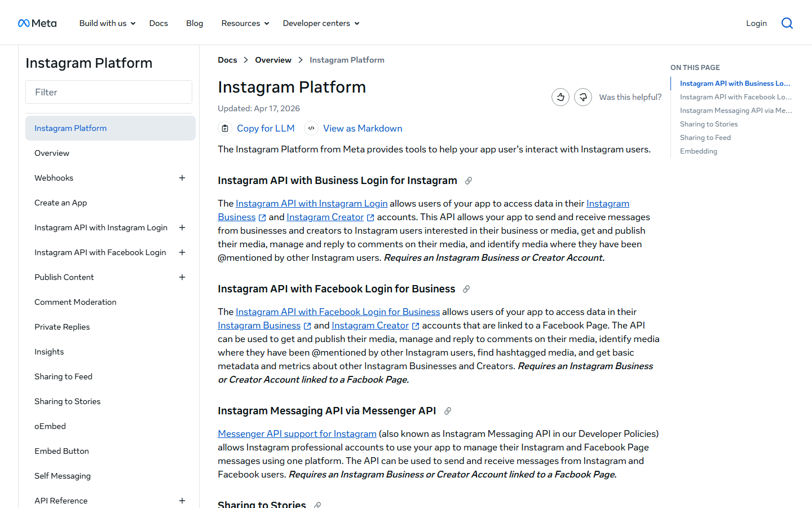Open oEmbed sidebar item
This screenshot has height=508, width=812.
click(x=50, y=426)
